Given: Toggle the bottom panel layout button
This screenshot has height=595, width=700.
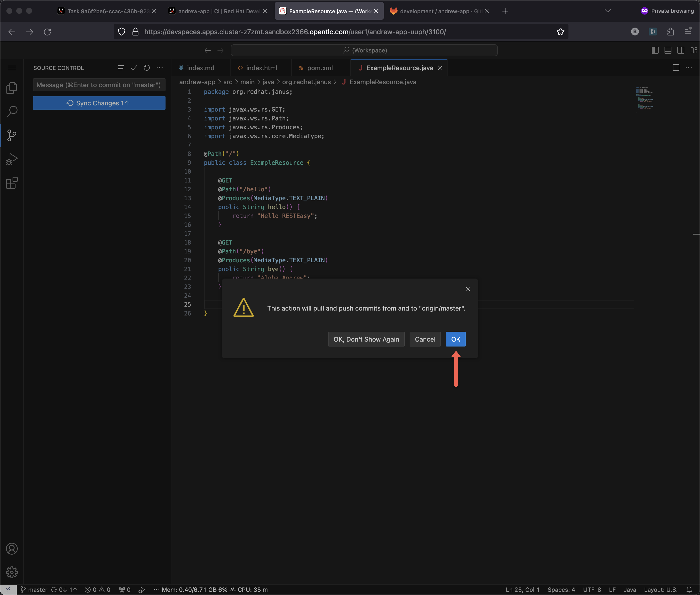Looking at the screenshot, I should click(668, 50).
